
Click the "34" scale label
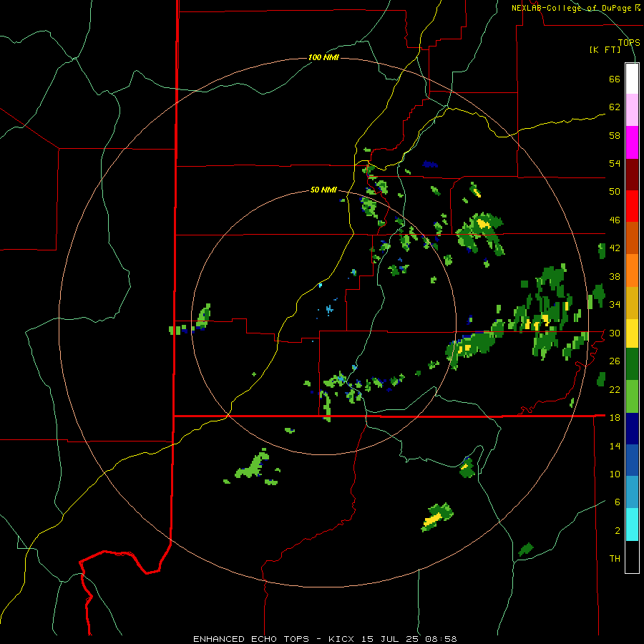pyautogui.click(x=615, y=305)
